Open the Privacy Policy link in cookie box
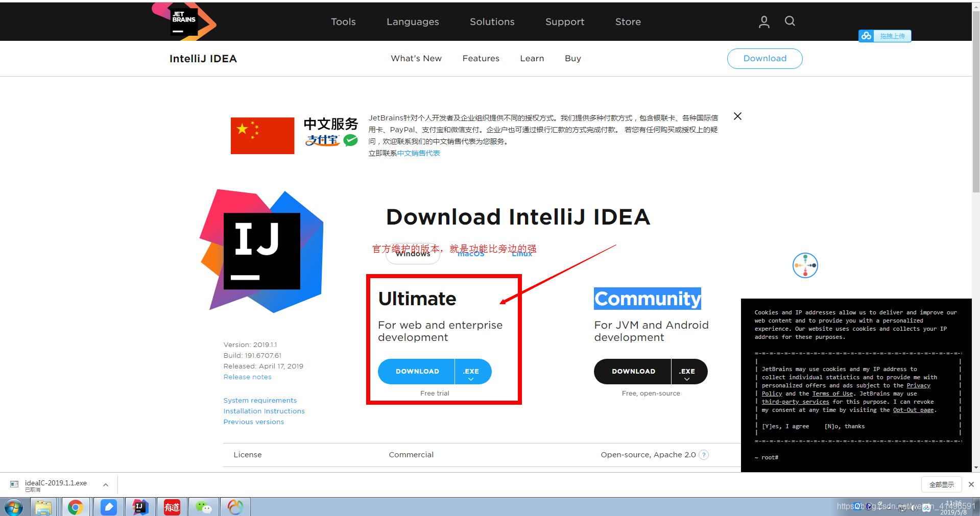The width and height of the screenshot is (980, 516). (x=918, y=385)
